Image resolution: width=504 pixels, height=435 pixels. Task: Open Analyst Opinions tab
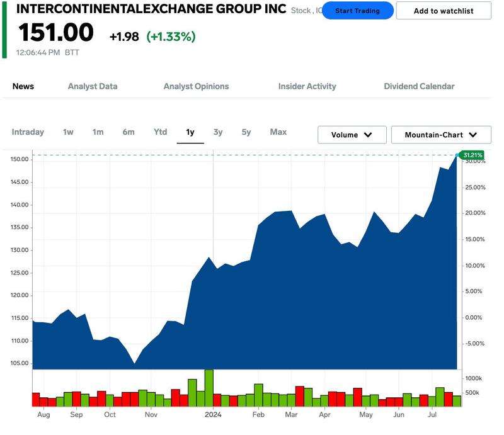point(196,86)
